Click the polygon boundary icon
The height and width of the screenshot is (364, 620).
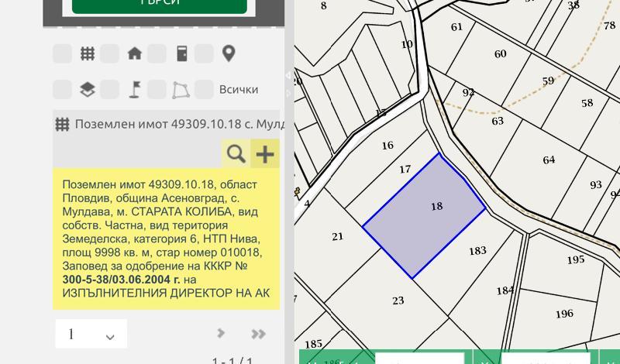click(x=181, y=89)
